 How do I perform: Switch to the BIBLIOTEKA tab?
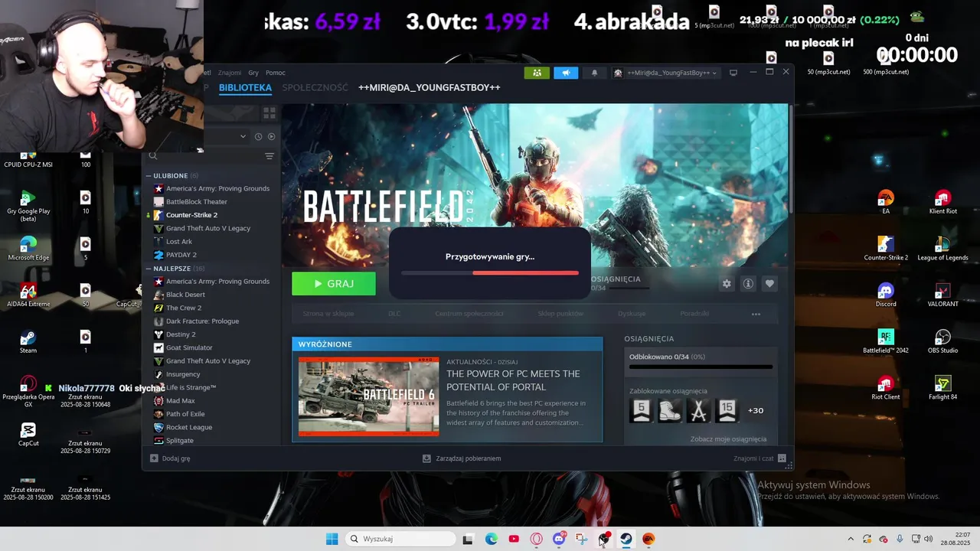coord(245,87)
